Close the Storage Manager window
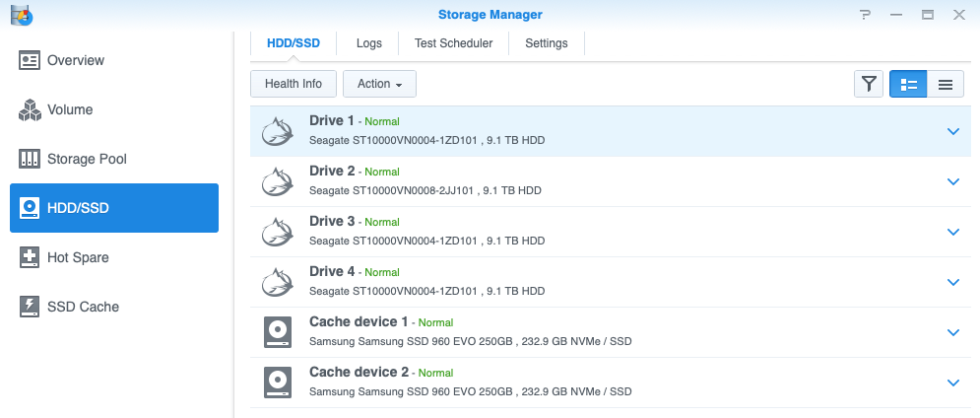Viewport: 980px width, 418px height. pyautogui.click(x=958, y=15)
